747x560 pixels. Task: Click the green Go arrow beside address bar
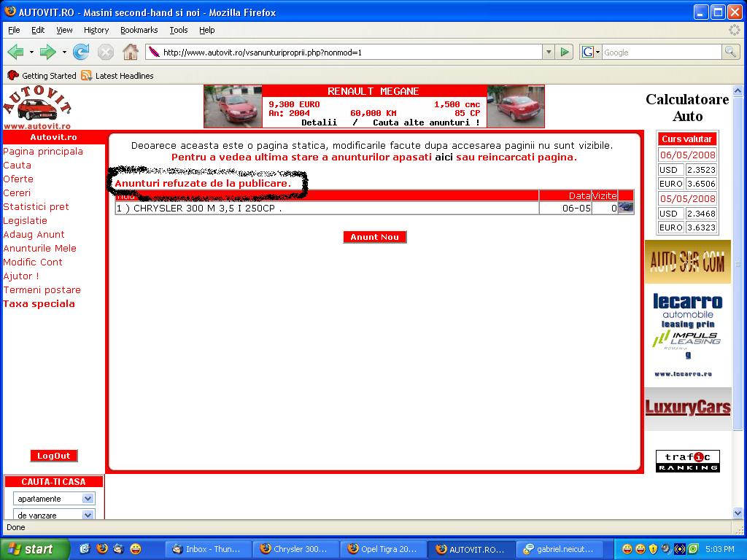[x=565, y=52]
